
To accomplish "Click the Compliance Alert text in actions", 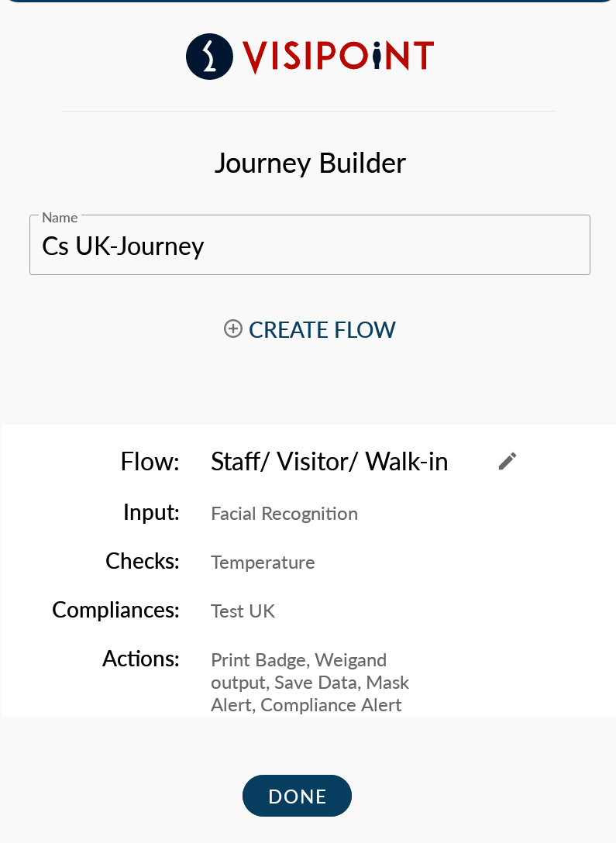I will [x=331, y=705].
